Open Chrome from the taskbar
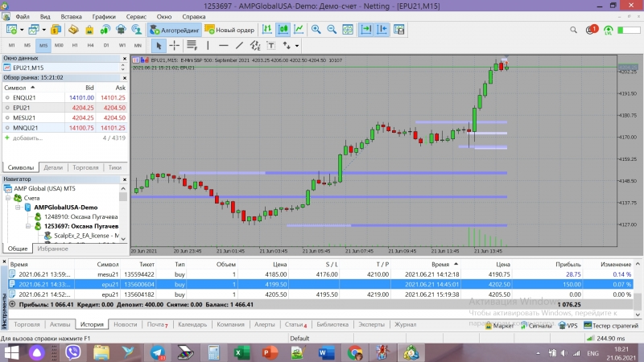The height and width of the screenshot is (362, 644). point(354,352)
